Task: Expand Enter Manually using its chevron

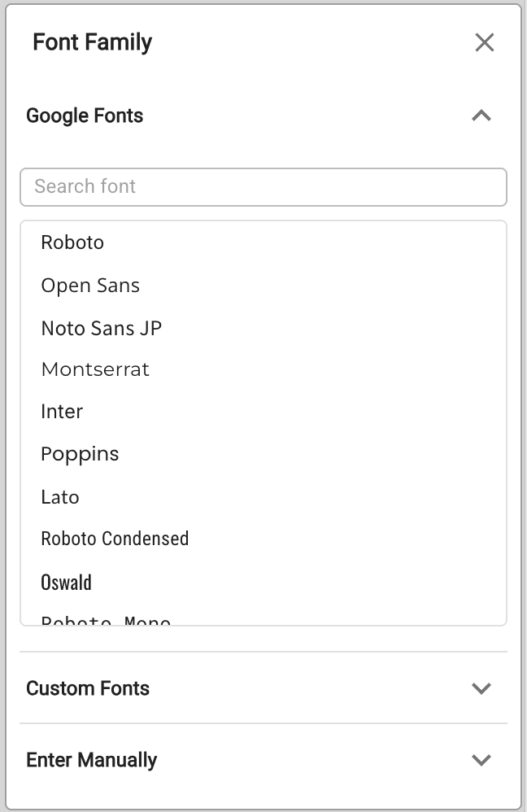Action: tap(481, 760)
